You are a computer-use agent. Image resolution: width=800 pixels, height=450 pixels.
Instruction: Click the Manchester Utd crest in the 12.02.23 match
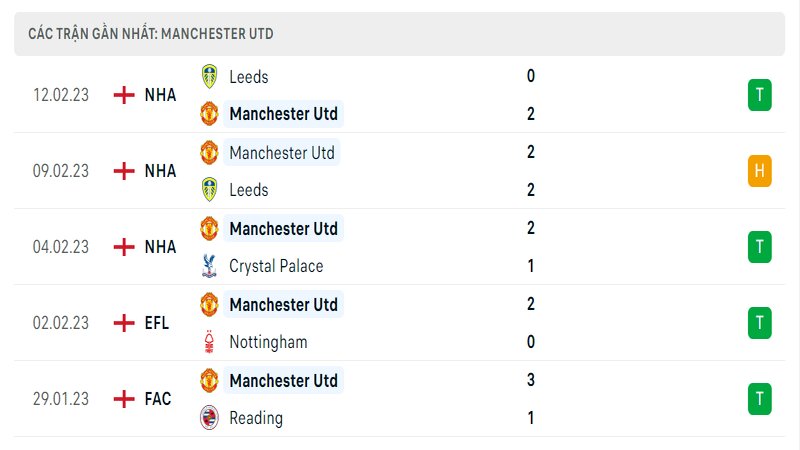209,113
